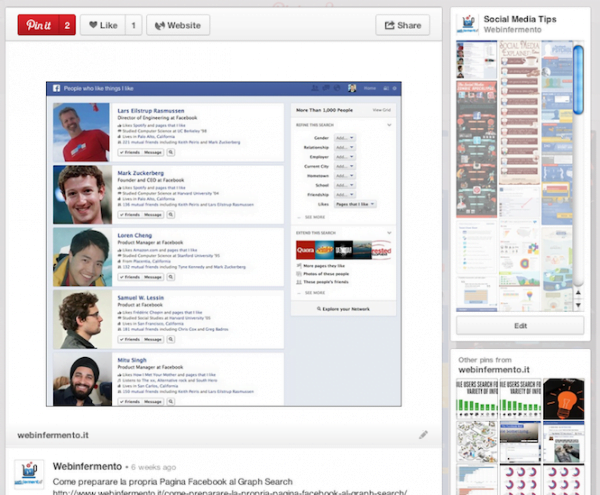Open the Webinfermento profile name in description
600x495 pixels.
tap(86, 466)
